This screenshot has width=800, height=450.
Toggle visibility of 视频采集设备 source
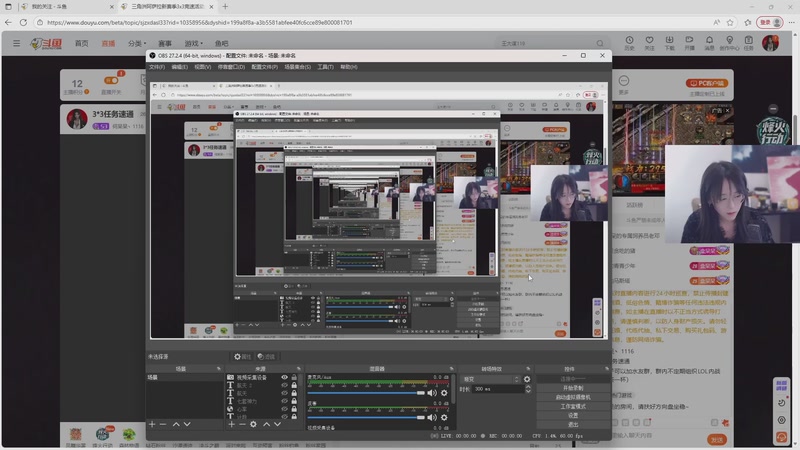[x=285, y=378]
